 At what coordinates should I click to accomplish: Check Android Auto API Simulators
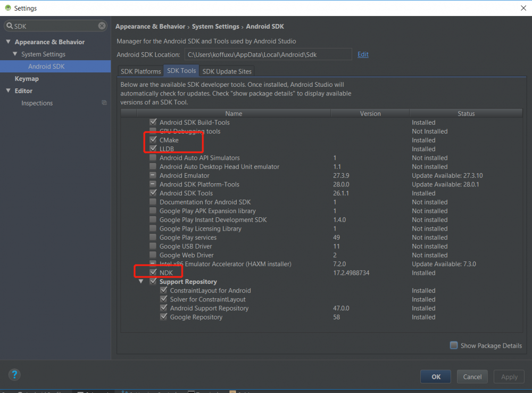click(x=153, y=157)
